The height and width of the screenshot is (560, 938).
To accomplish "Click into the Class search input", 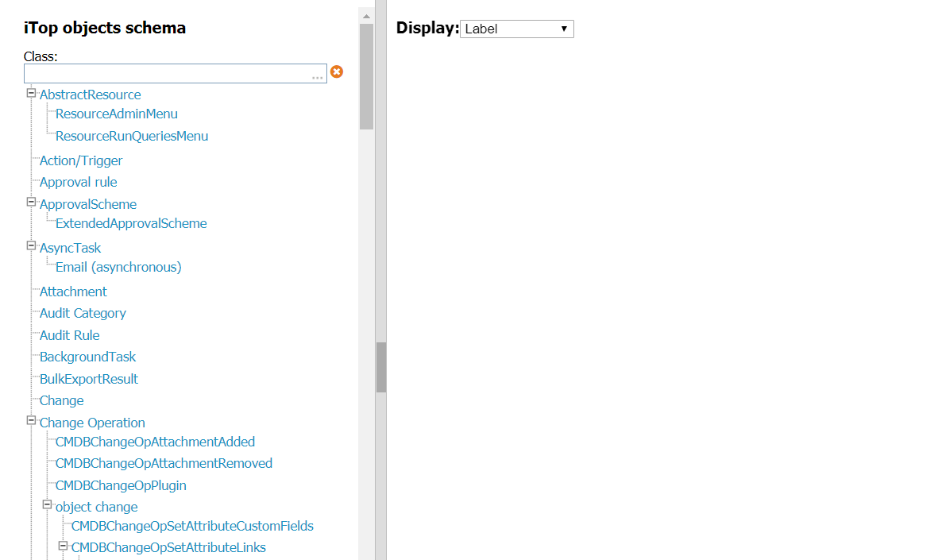I will tap(167, 74).
